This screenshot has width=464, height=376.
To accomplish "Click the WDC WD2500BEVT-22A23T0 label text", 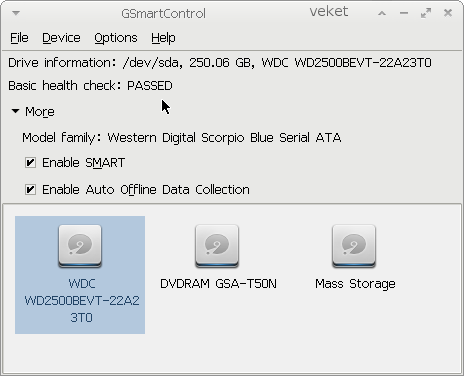I will pos(82,301).
